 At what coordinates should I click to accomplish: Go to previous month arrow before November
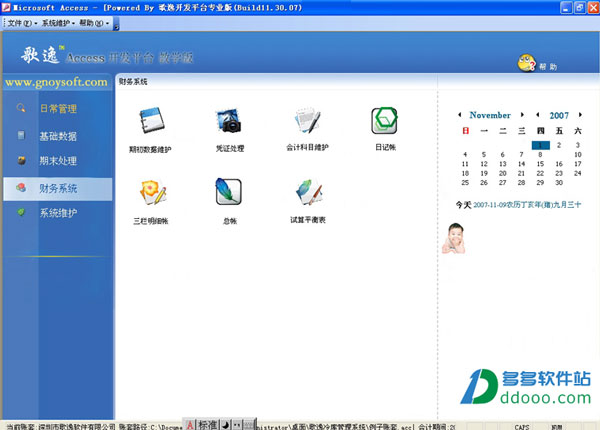click(x=460, y=114)
